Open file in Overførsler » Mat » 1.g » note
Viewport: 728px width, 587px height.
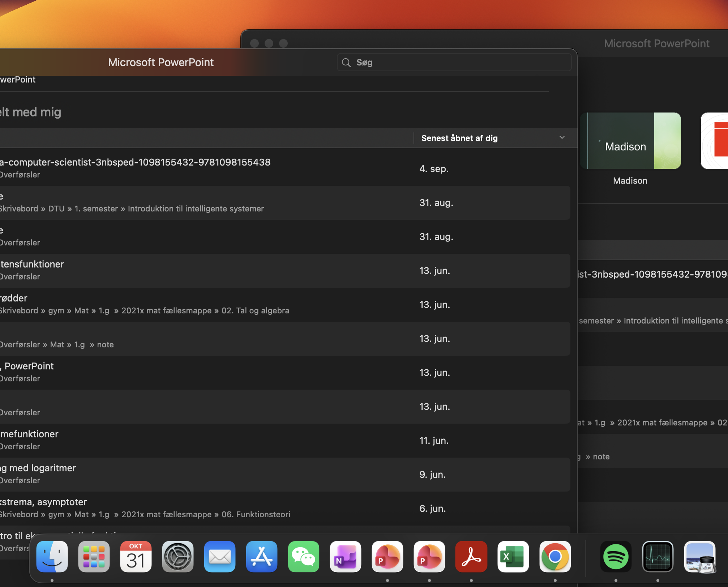[285, 338]
